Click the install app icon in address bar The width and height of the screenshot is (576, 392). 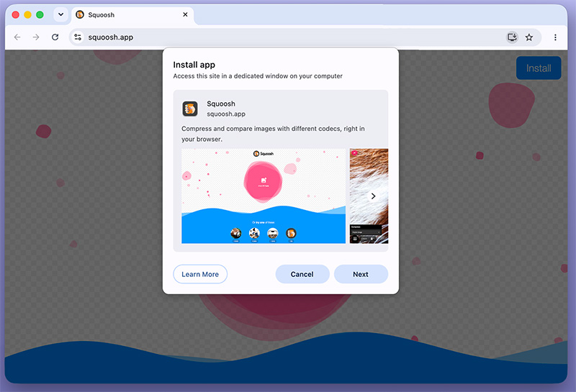click(x=512, y=37)
